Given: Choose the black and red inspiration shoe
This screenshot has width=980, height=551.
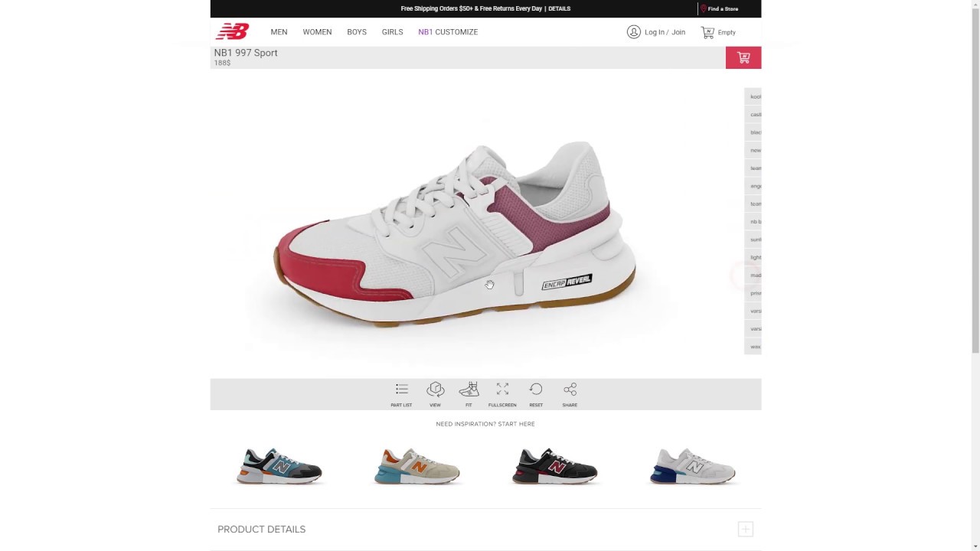Looking at the screenshot, I should pyautogui.click(x=555, y=466).
